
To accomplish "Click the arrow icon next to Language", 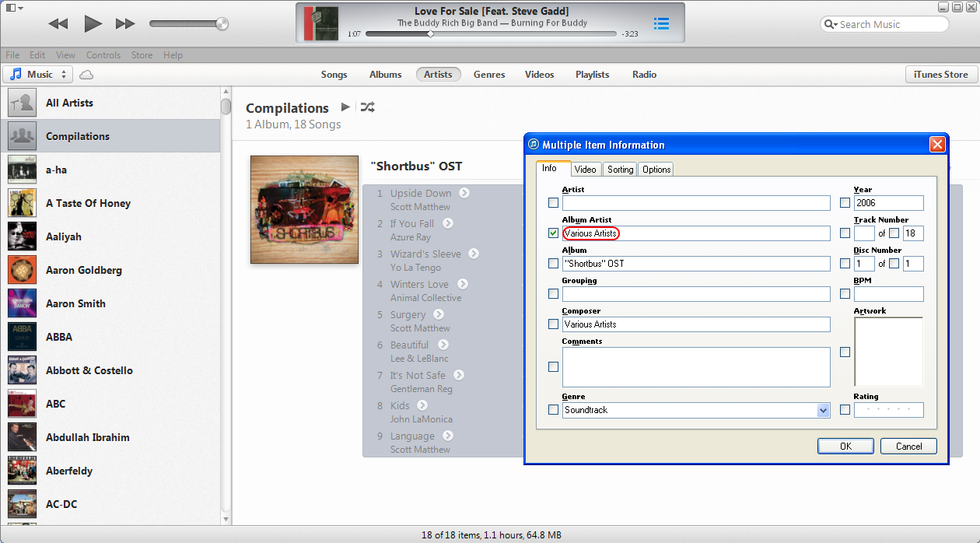I will click(x=448, y=436).
